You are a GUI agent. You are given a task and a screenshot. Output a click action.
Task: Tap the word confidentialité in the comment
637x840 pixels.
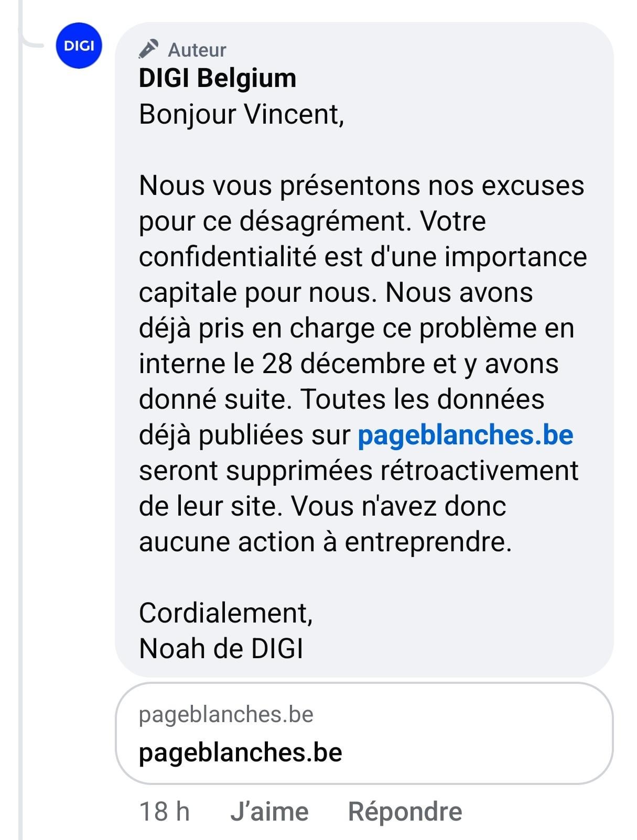pos(228,257)
